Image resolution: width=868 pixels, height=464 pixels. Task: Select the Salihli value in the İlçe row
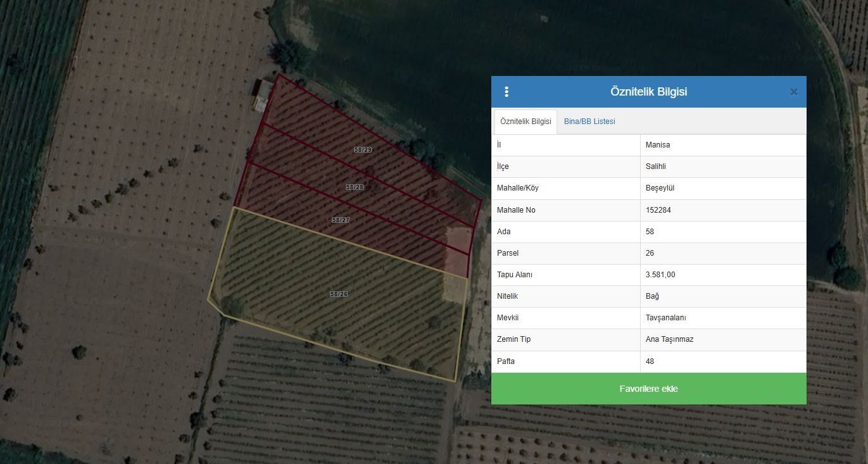(x=656, y=166)
